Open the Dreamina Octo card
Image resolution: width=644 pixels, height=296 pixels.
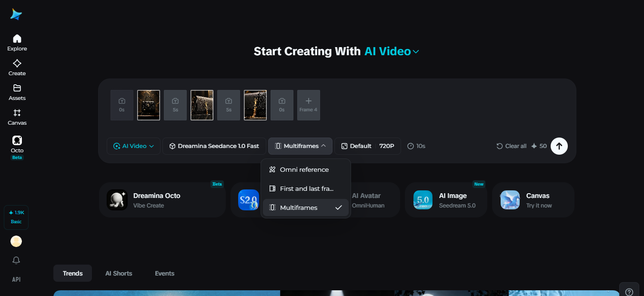162,200
